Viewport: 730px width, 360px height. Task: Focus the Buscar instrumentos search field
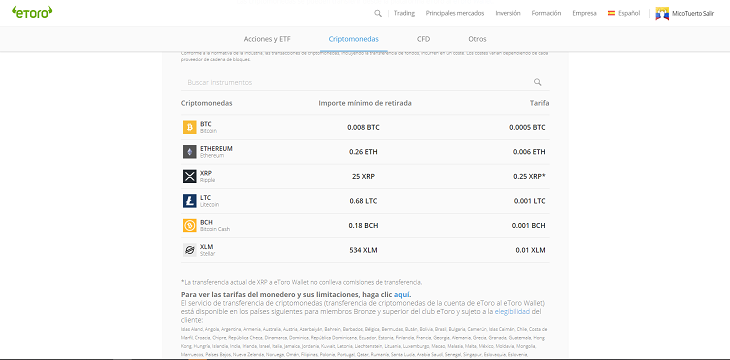click(365, 82)
